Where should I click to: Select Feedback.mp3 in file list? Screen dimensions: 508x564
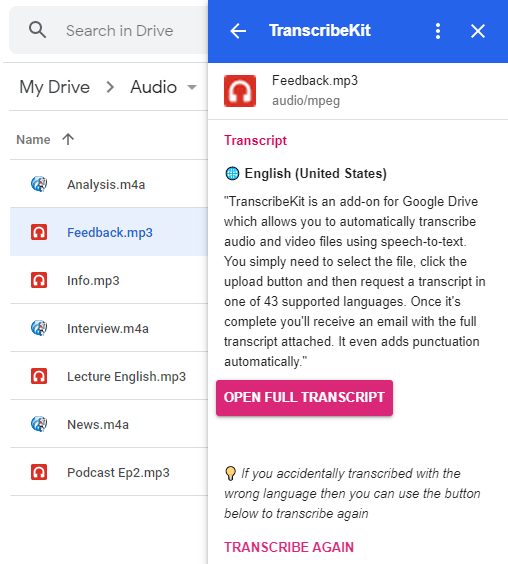point(110,232)
